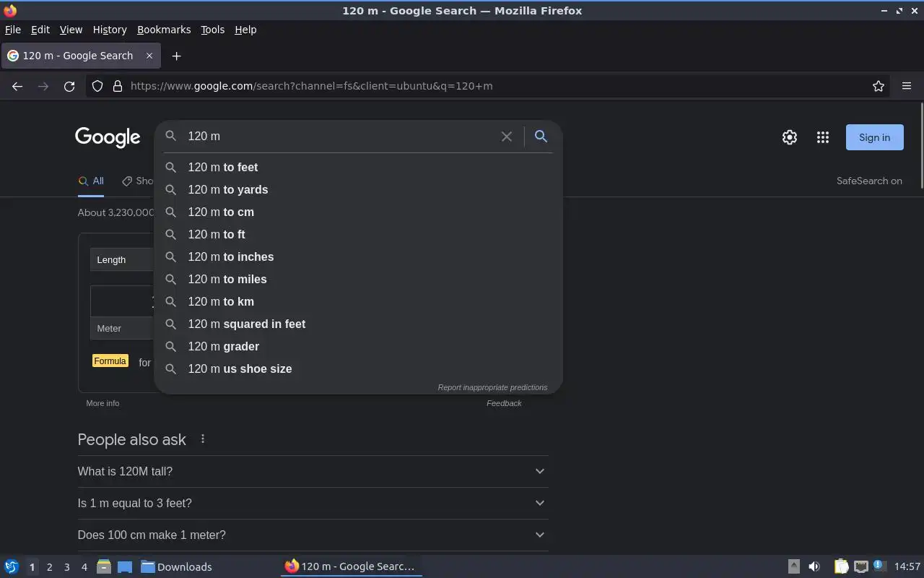Screen dimensions: 924x578
Task: Open the Help menu
Action: (x=245, y=30)
